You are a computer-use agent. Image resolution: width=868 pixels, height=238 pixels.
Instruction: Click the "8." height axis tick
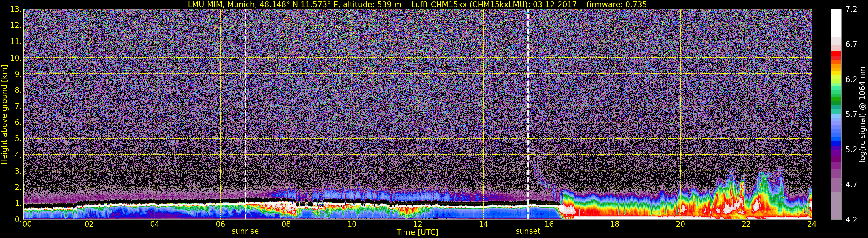point(18,90)
